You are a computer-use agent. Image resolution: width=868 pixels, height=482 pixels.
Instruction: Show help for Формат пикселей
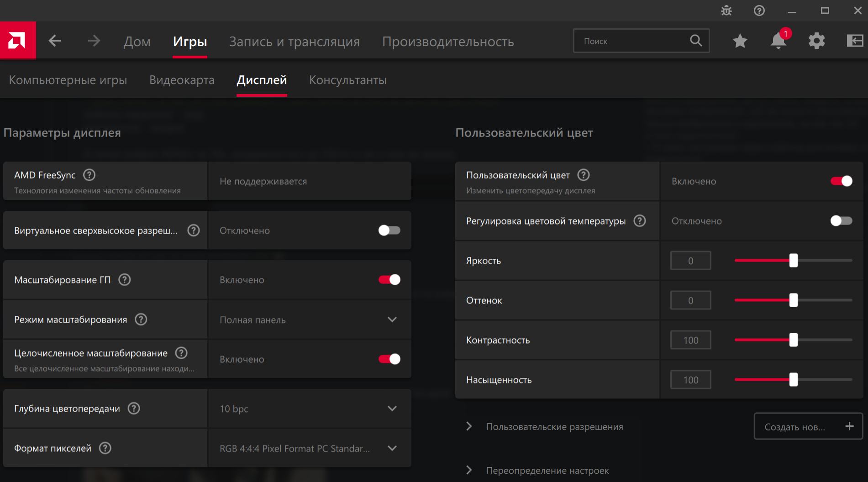[105, 448]
